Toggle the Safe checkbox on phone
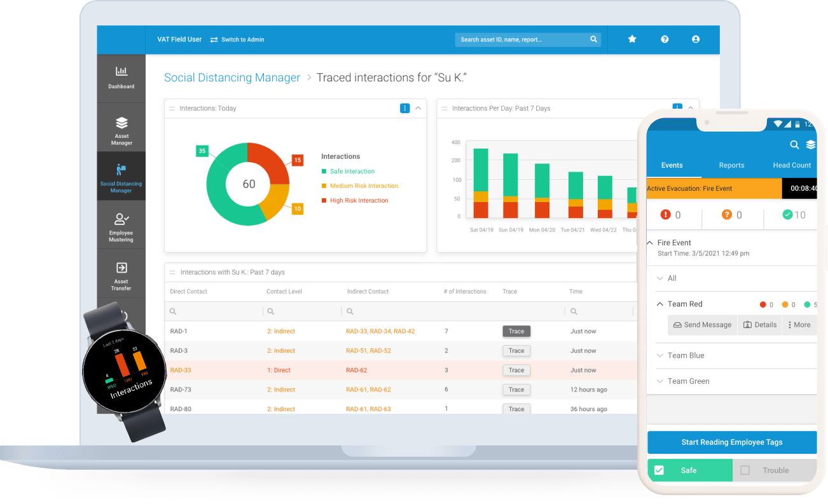 click(x=659, y=470)
